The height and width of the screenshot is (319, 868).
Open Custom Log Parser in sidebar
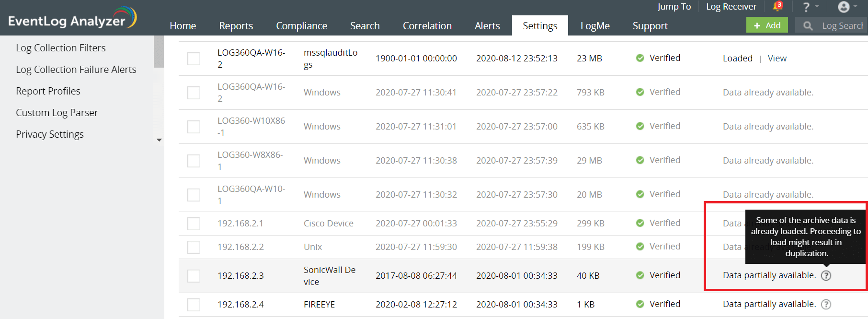point(57,113)
